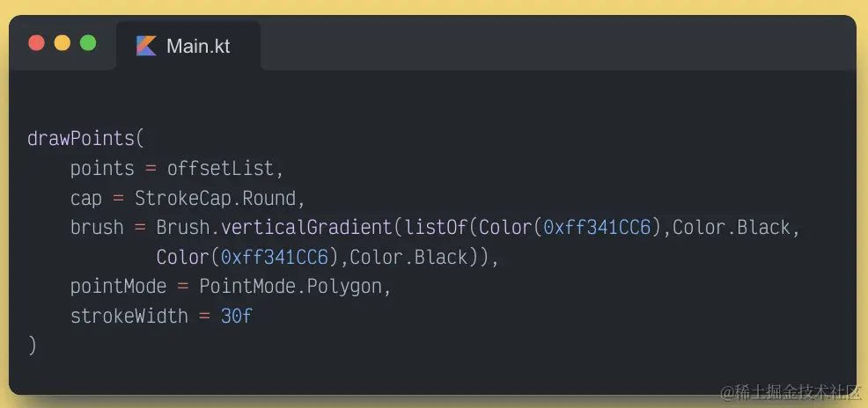This screenshot has height=408, width=868.
Task: Click the red close window dot
Action: click(37, 43)
